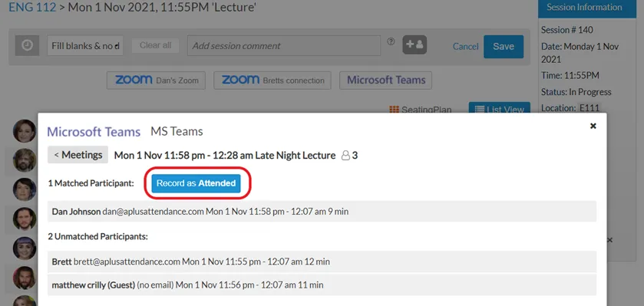Select the Dan Johnson matched participant row

322,212
